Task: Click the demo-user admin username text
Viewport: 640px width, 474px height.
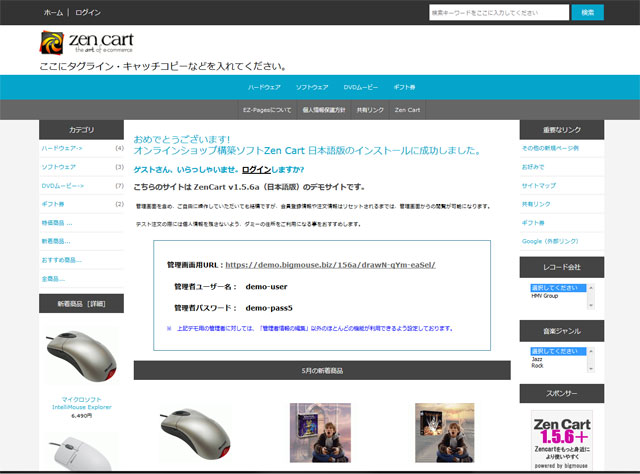Action: pyautogui.click(x=267, y=287)
